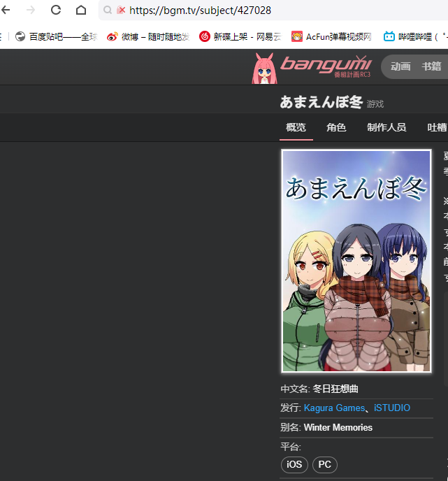Switch to the 概览 tab
Viewport: 448px width, 481px height.
pyautogui.click(x=296, y=127)
